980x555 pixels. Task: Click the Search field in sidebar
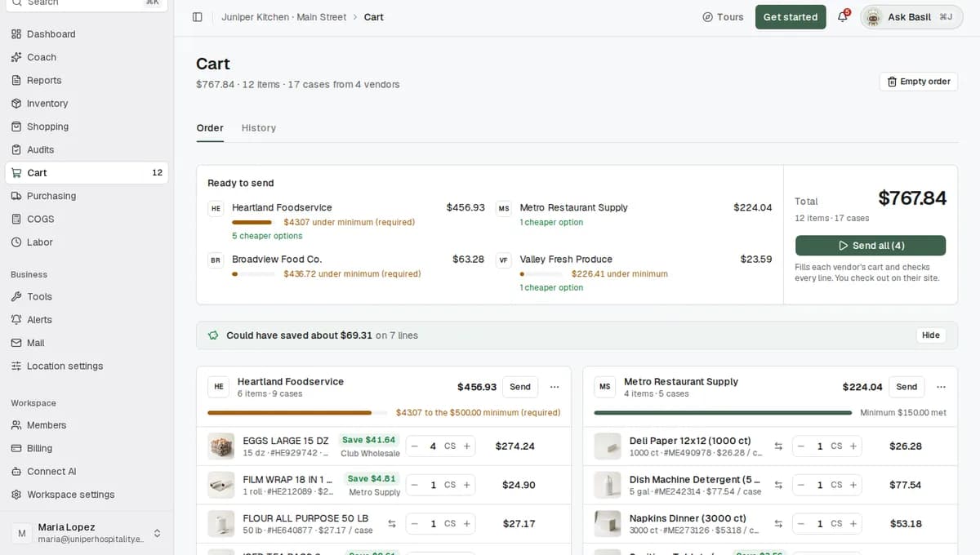[x=87, y=3]
